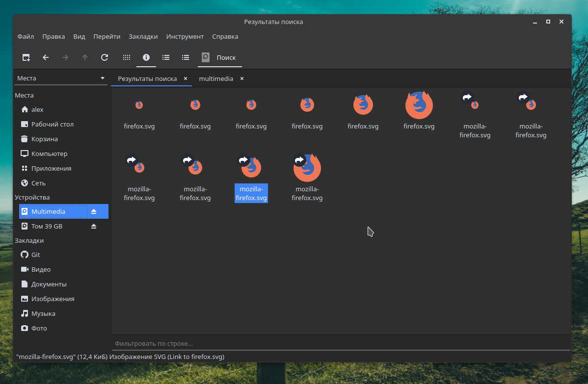Click the status bar file info text
This screenshot has height=384, width=588.
coord(120,357)
